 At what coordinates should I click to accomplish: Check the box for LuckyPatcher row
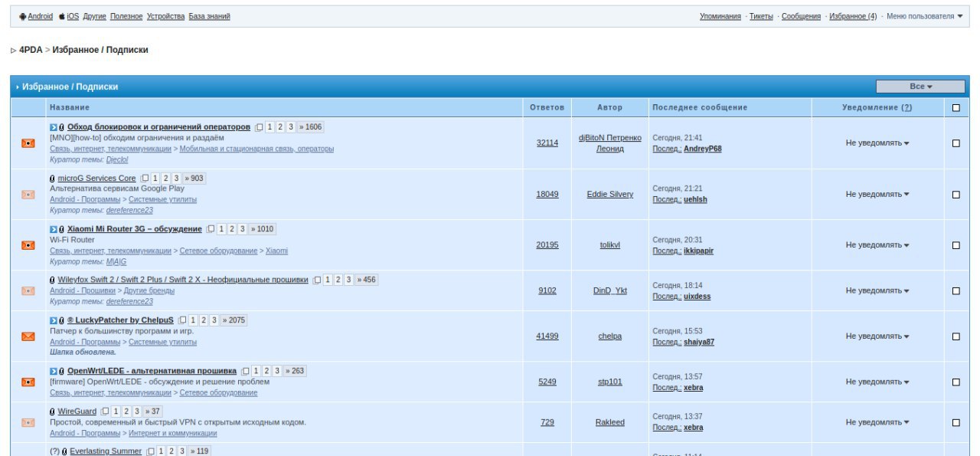point(955,336)
